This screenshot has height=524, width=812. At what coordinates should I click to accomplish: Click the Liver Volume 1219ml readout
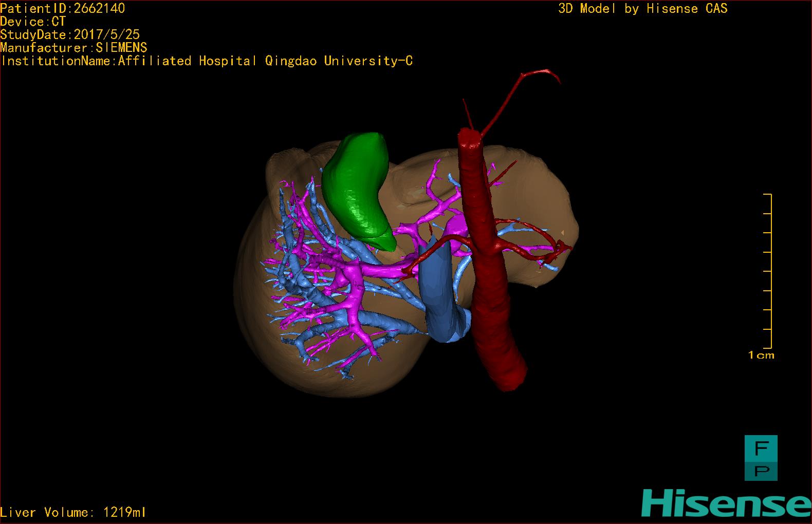[x=73, y=512]
